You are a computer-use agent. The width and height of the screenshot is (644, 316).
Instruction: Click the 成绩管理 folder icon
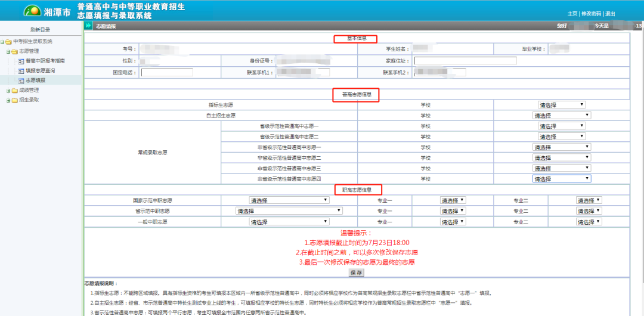click(x=14, y=90)
